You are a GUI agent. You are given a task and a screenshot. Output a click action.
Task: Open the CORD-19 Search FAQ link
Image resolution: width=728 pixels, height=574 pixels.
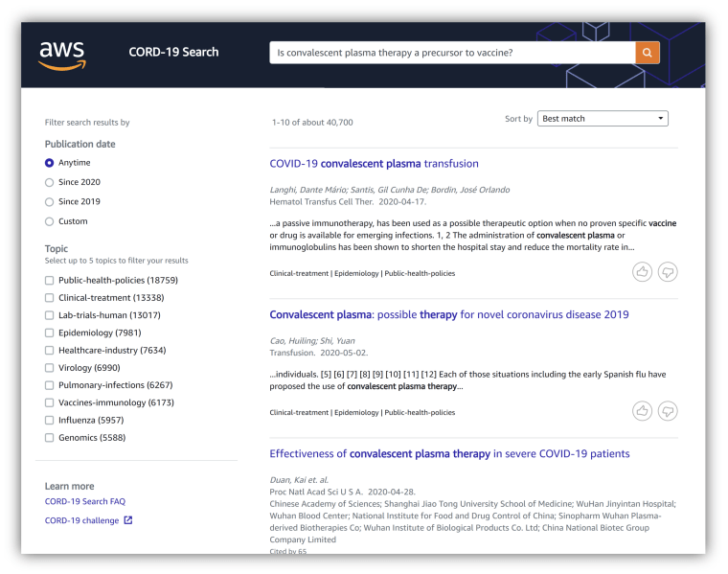click(x=85, y=501)
